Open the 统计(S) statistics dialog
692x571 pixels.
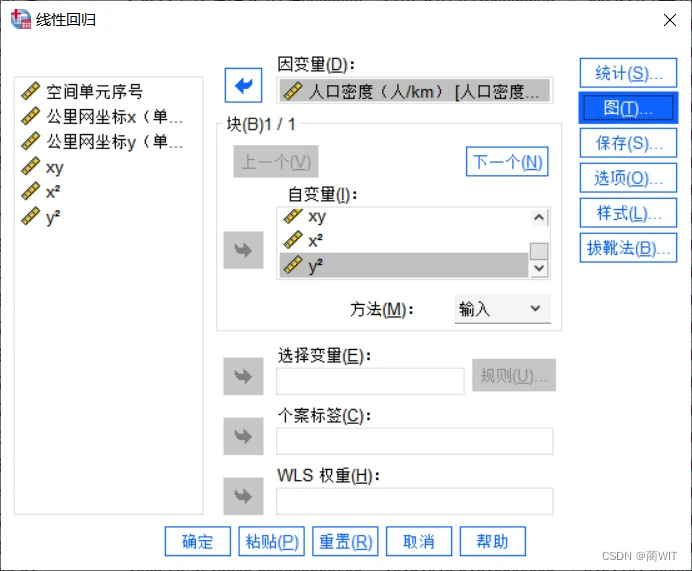pos(628,73)
